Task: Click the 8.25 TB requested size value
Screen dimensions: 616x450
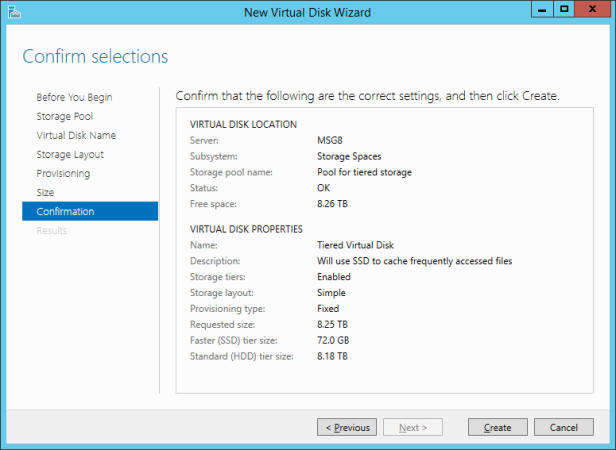Action: (x=332, y=325)
